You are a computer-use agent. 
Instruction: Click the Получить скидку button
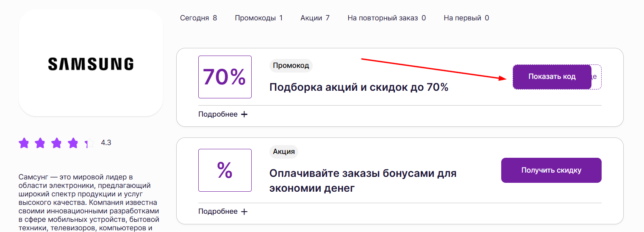[x=551, y=170]
